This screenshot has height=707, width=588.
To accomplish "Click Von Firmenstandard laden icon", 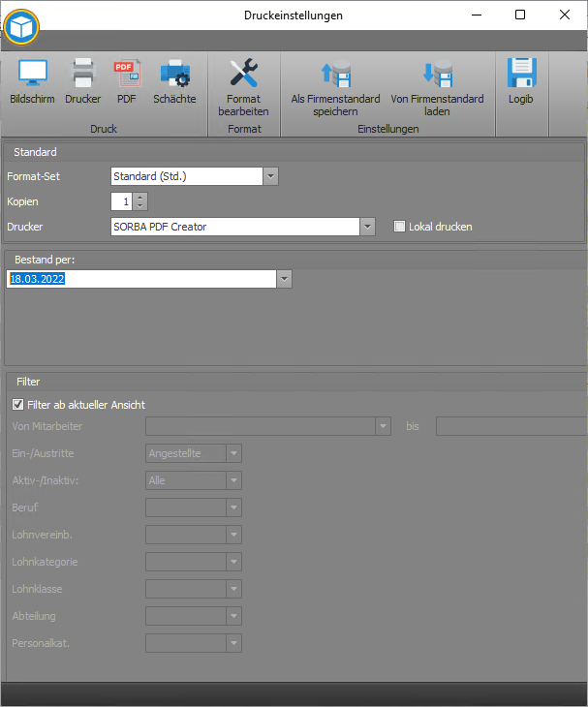I will click(437, 76).
